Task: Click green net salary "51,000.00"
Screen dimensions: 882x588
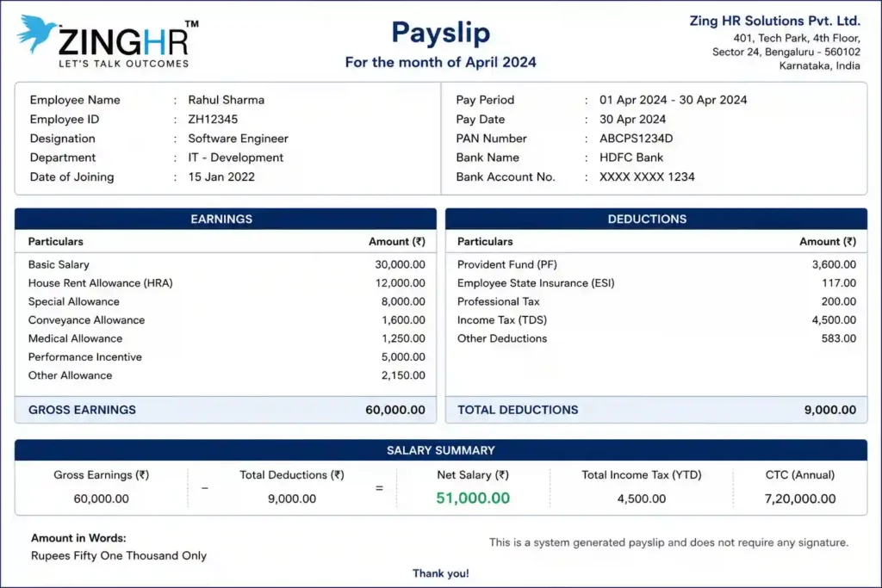Action: (x=473, y=498)
